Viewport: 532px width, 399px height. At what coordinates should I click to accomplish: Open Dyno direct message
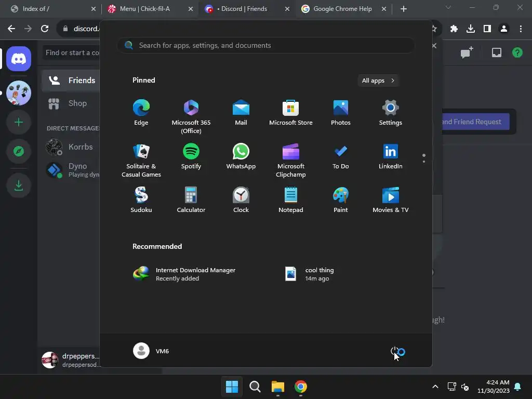coord(71,170)
